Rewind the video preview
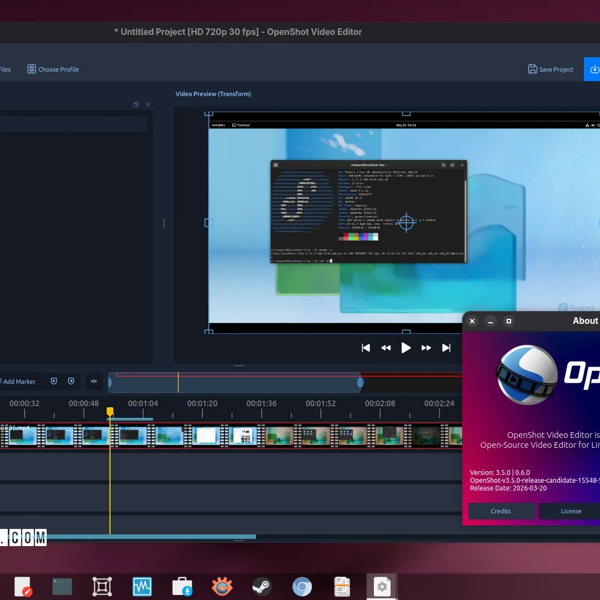Screen dimensions: 600x600 coord(386,348)
